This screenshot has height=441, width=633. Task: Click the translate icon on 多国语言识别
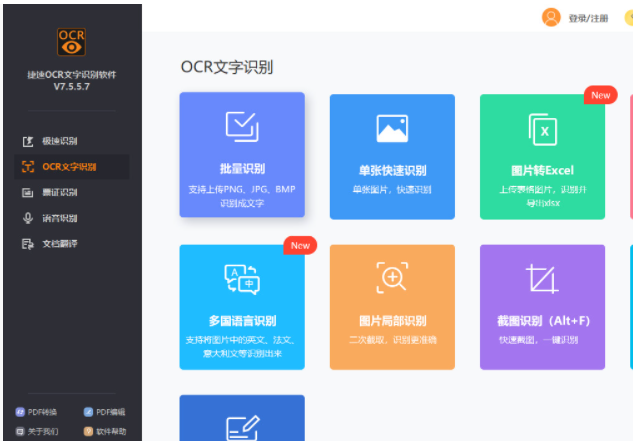[242, 279]
